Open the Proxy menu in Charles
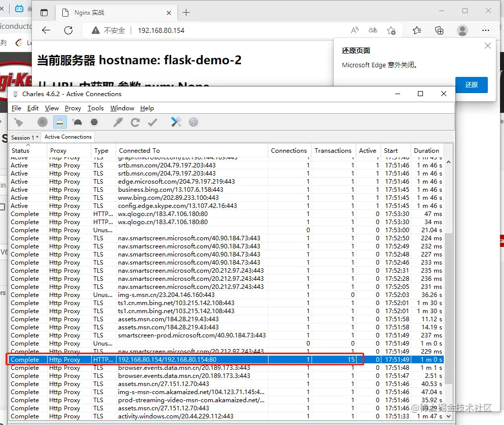The height and width of the screenshot is (425, 504). [x=73, y=108]
